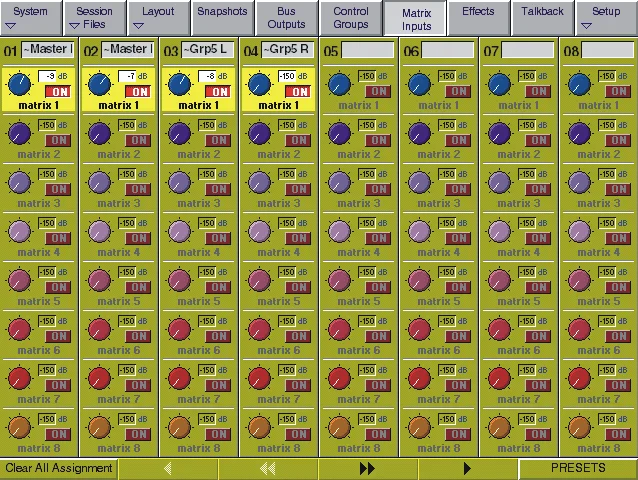Select the matrix 4 knob on channel 03

coord(179,231)
